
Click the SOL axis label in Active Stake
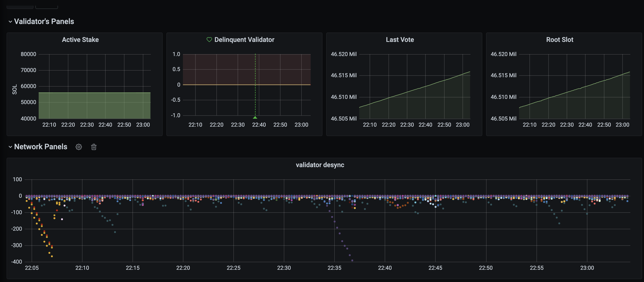[15, 89]
